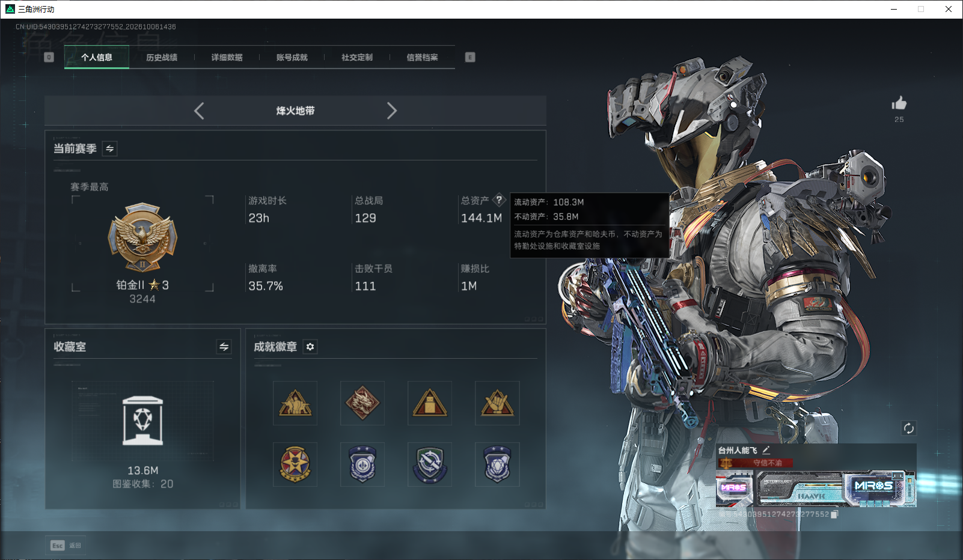Click the 撤离率 value 35.7%
963x560 pixels.
266,286
